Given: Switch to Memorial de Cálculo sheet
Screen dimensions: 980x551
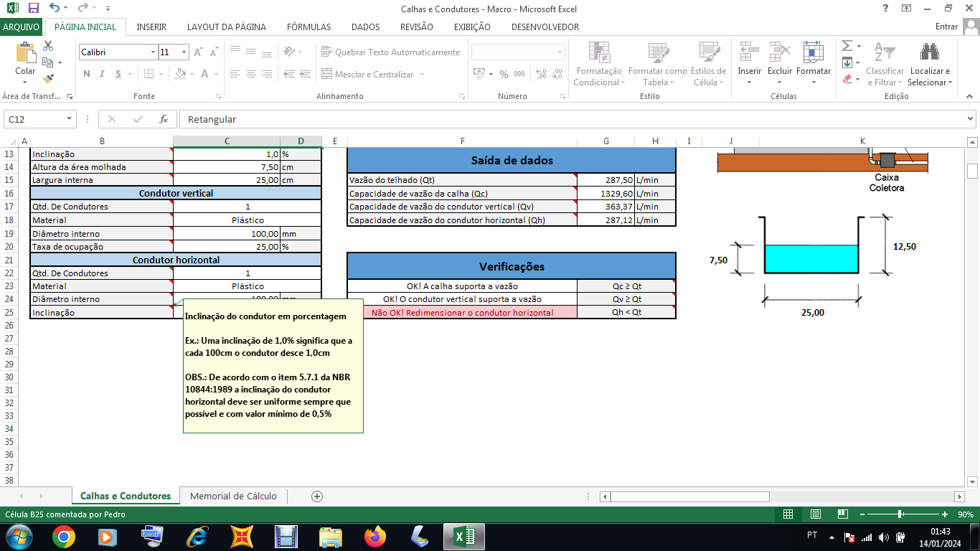Looking at the screenshot, I should pos(233,496).
